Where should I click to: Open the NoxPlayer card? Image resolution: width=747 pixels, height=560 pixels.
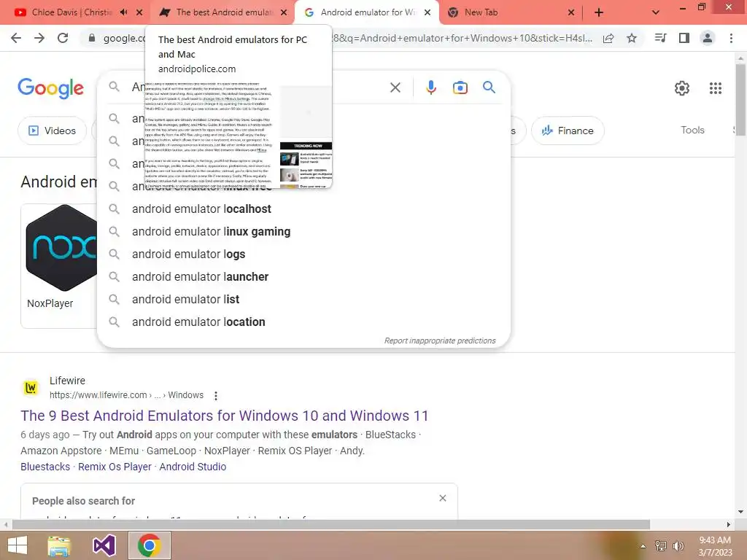pyautogui.click(x=59, y=265)
